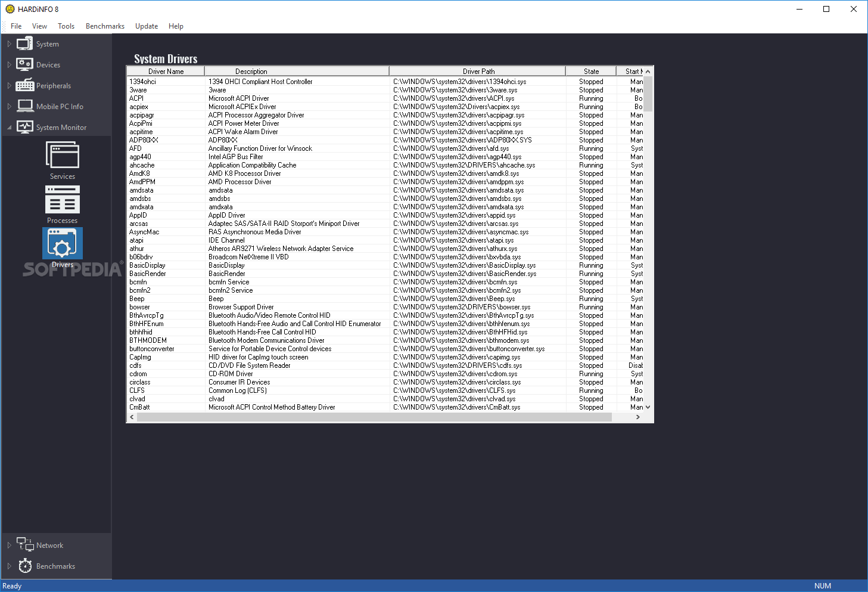Click the 'Intel AGP Bus Filter' description
The image size is (868, 592).
click(x=235, y=157)
